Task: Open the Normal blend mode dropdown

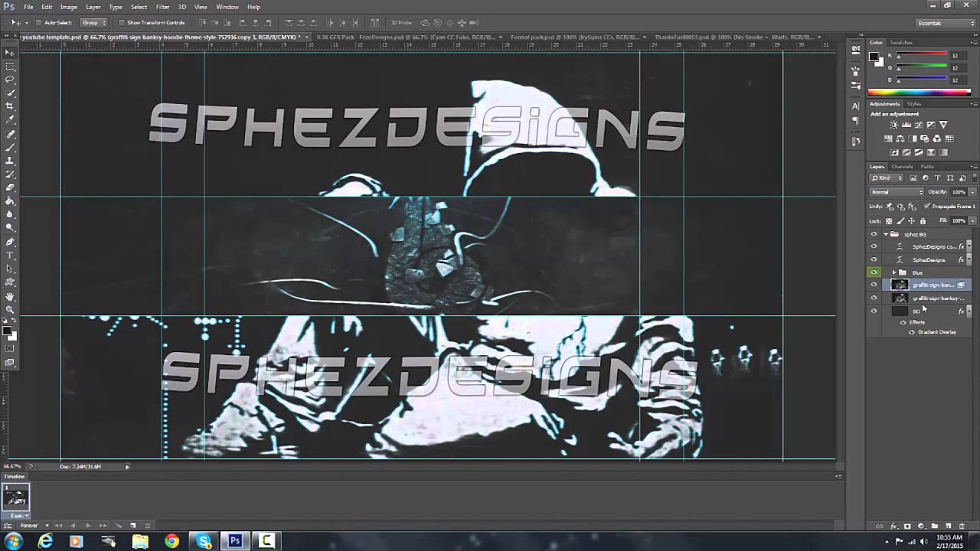Action: [897, 192]
